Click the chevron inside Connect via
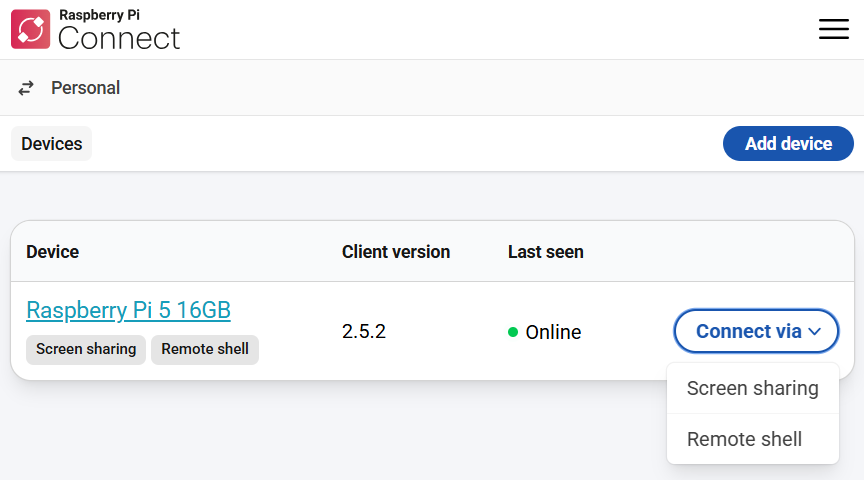The width and height of the screenshot is (864, 480). tap(815, 332)
